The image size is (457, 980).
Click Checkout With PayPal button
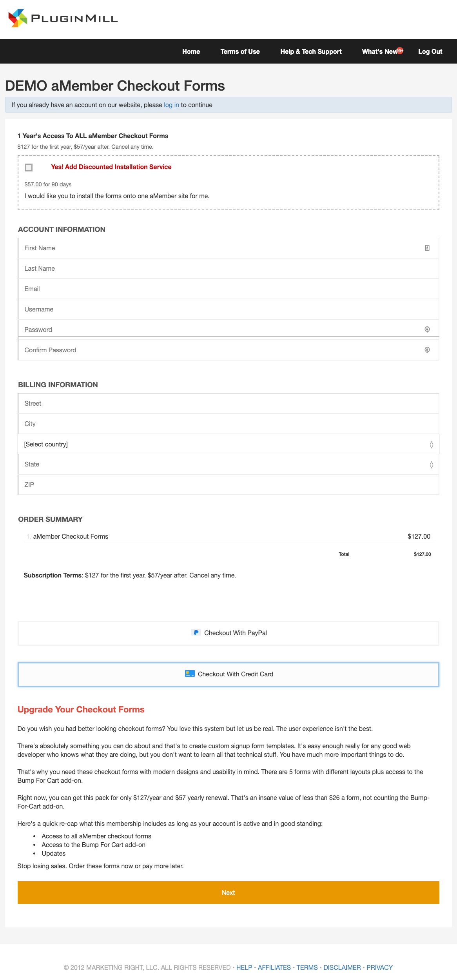click(x=228, y=633)
